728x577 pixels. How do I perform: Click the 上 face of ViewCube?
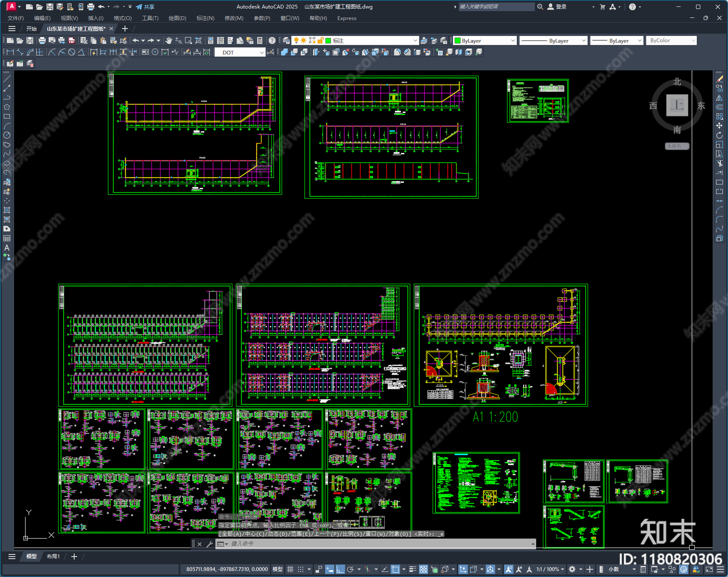pyautogui.click(x=677, y=105)
